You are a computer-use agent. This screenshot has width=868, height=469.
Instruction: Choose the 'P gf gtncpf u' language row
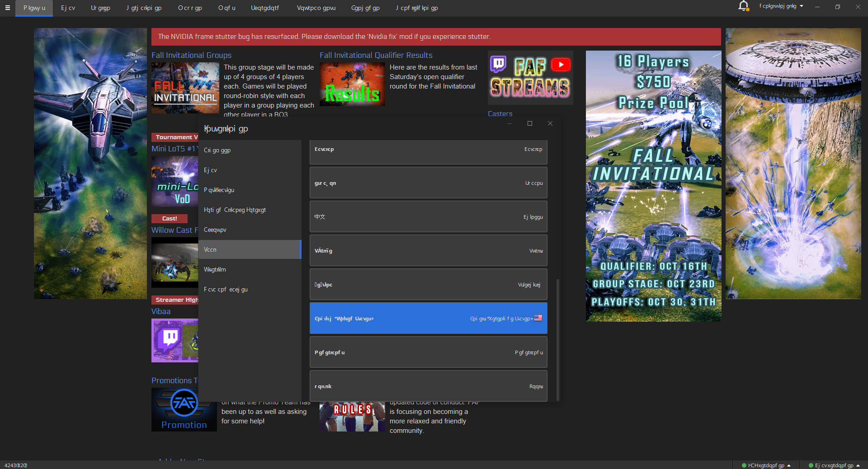click(428, 352)
